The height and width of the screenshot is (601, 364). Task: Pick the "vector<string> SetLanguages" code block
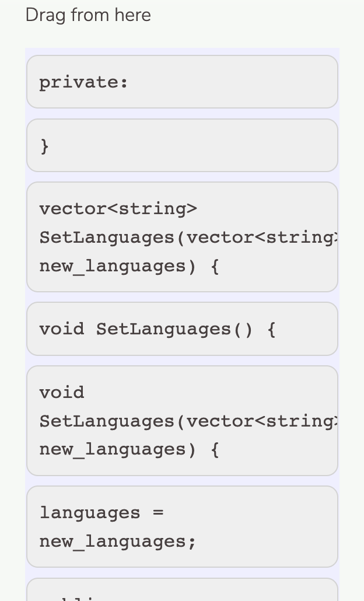[x=182, y=236]
